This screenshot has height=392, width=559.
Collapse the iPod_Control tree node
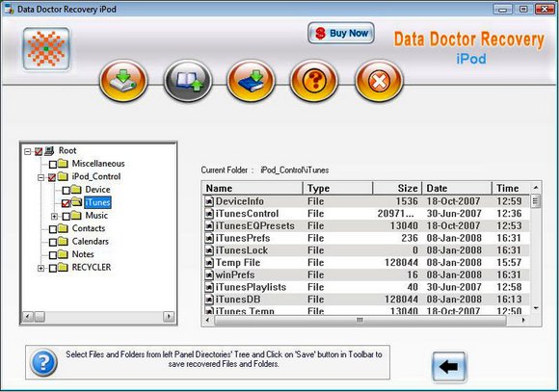point(41,177)
